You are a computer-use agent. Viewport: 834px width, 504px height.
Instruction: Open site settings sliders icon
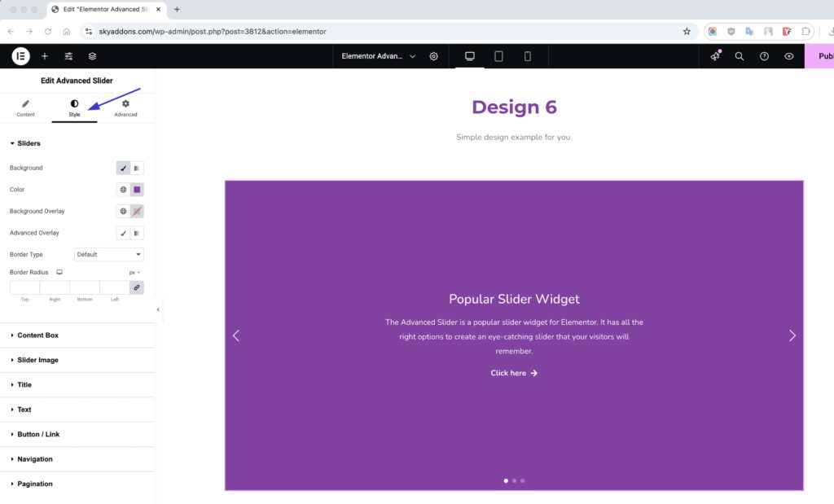pos(68,56)
